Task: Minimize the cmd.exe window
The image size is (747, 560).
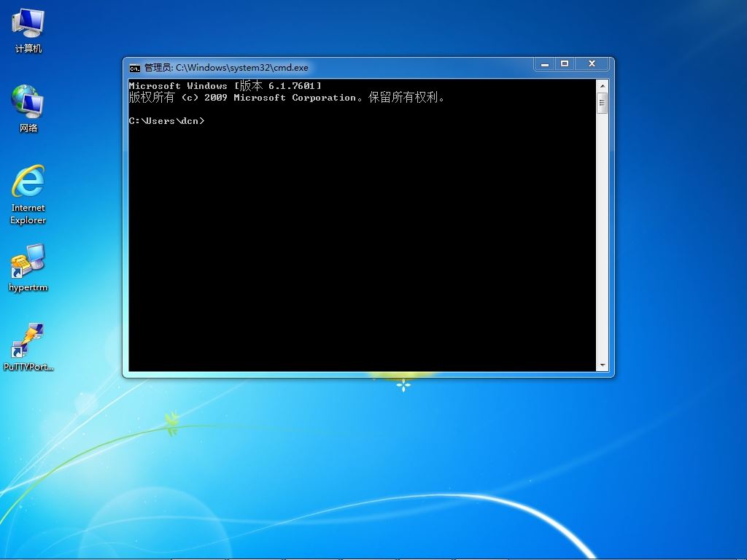Action: coord(544,64)
